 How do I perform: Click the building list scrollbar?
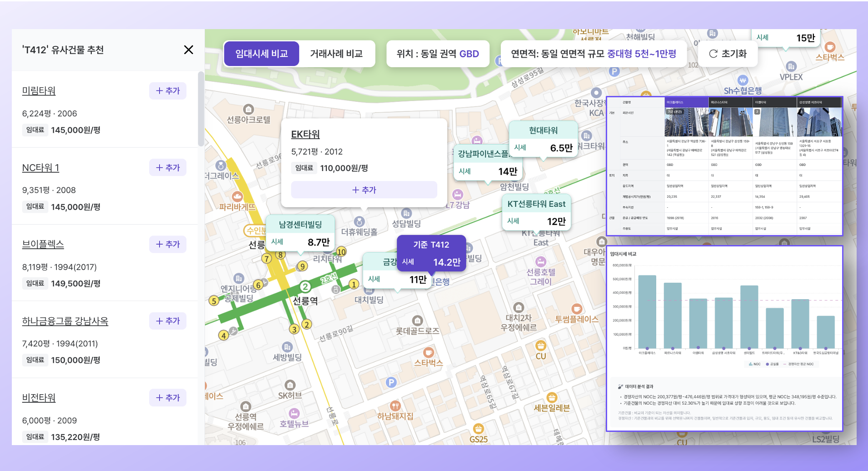201,109
